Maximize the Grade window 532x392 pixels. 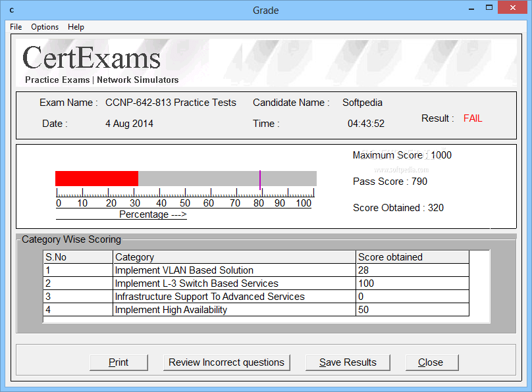pyautogui.click(x=489, y=8)
